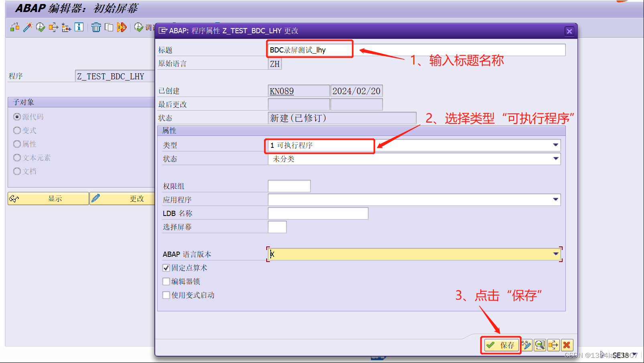Click the magic wand activate icon
Viewport: 644px width, 363px height.
27,27
